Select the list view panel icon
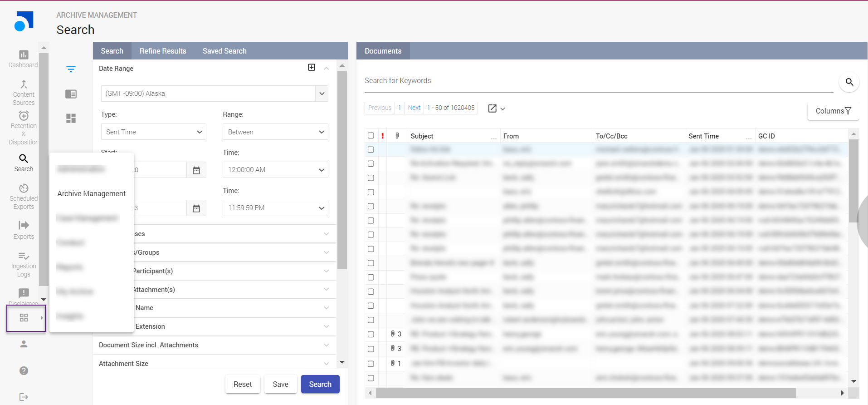The width and height of the screenshot is (868, 405). (x=71, y=94)
